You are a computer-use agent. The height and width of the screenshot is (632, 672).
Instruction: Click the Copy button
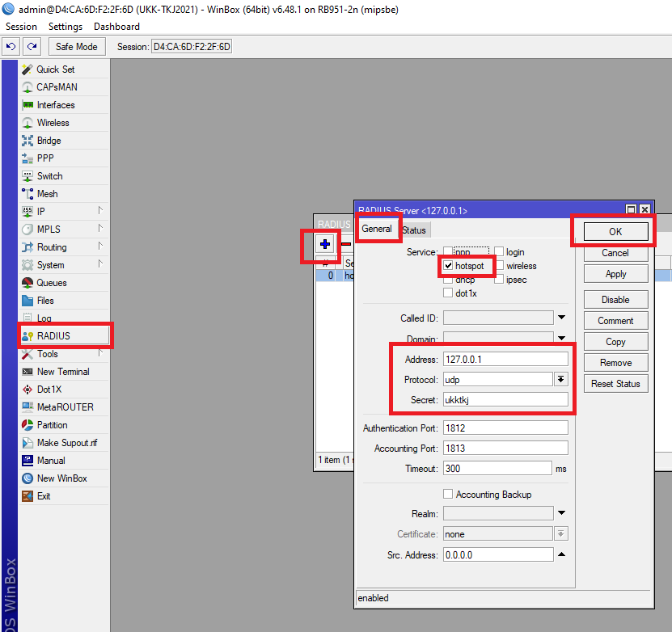tap(615, 342)
